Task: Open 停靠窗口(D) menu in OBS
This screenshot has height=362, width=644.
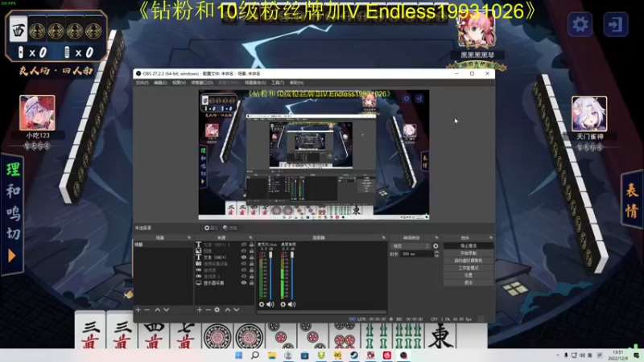Action: point(202,83)
